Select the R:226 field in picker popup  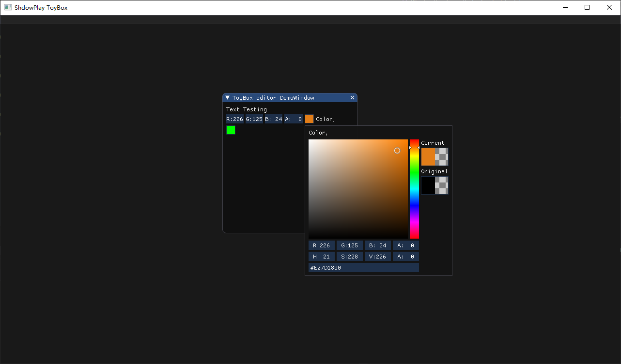(322, 245)
